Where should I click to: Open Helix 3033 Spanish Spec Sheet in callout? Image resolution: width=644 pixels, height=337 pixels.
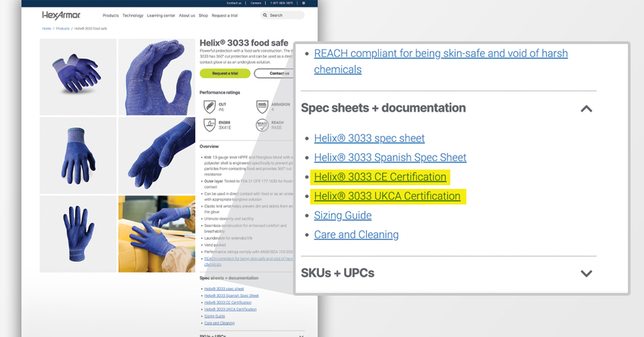(390, 158)
